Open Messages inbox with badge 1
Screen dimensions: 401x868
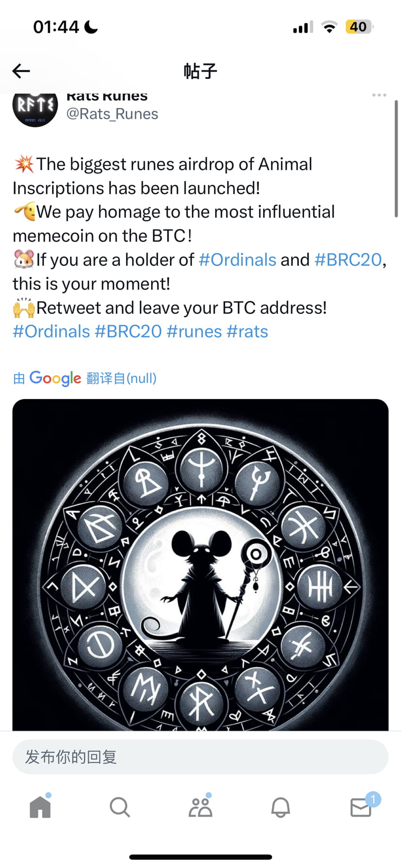pyautogui.click(x=361, y=808)
